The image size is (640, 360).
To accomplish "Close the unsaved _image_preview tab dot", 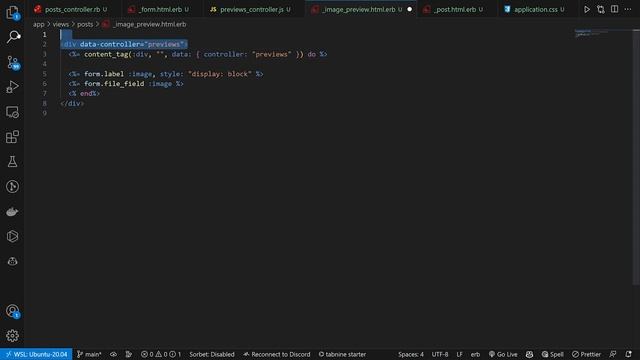I will point(409,9).
